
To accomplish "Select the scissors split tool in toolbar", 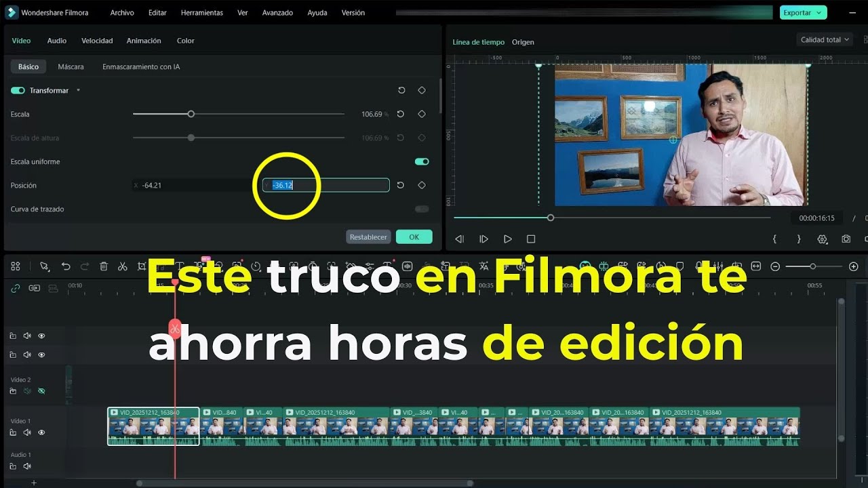I will 123,266.
